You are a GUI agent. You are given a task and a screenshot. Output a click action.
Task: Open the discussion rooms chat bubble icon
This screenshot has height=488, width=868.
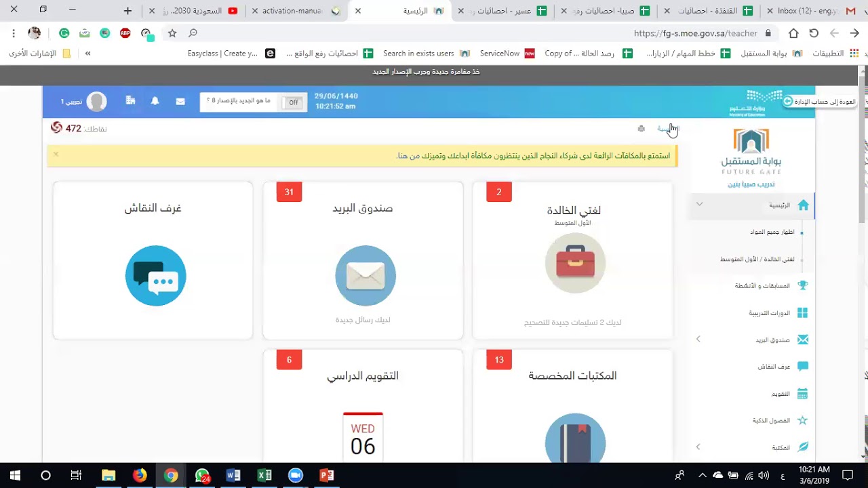pos(155,276)
